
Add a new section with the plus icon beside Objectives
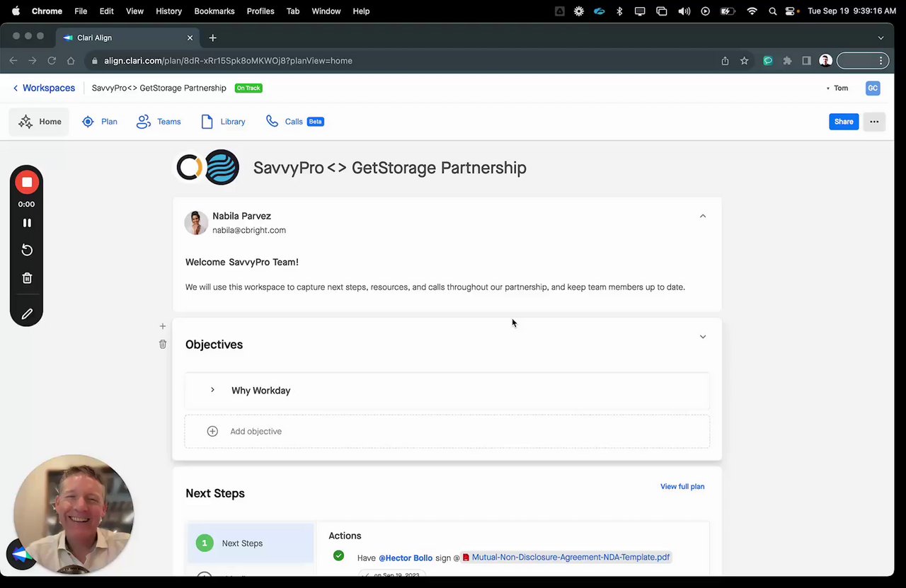pos(163,326)
